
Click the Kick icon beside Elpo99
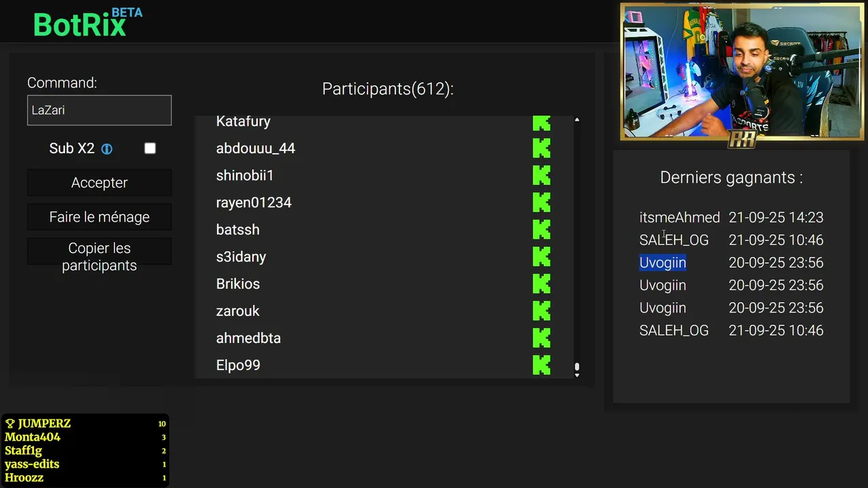[541, 365]
